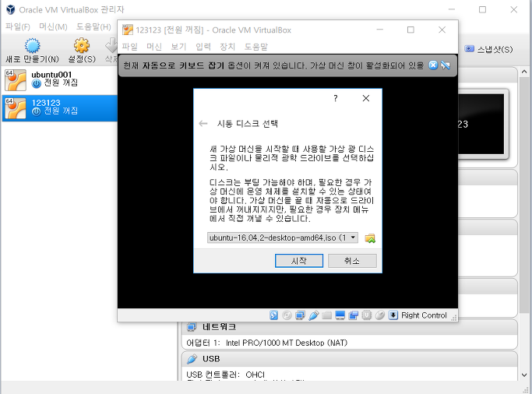The width and height of the screenshot is (532, 394).
Task: Click the CPU virtualization status icon
Action: point(366,315)
